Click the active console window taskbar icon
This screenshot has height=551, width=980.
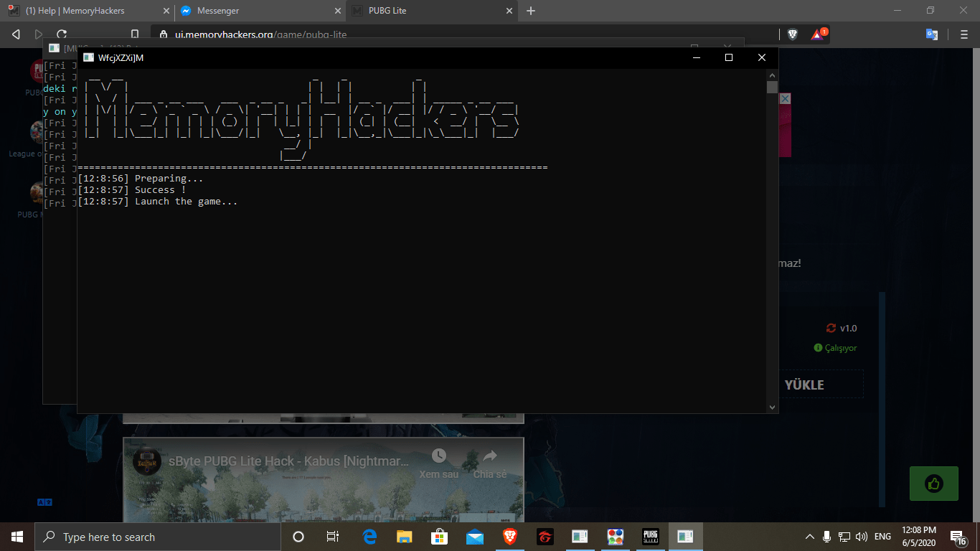pyautogui.click(x=686, y=537)
